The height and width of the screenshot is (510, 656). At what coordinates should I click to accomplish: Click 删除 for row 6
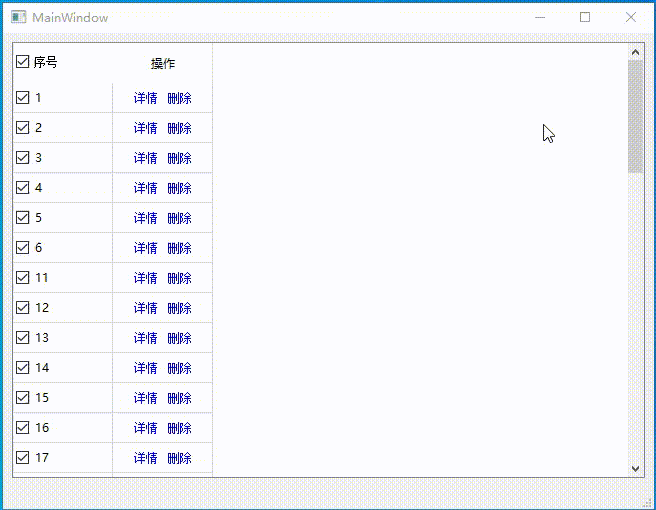(x=179, y=248)
